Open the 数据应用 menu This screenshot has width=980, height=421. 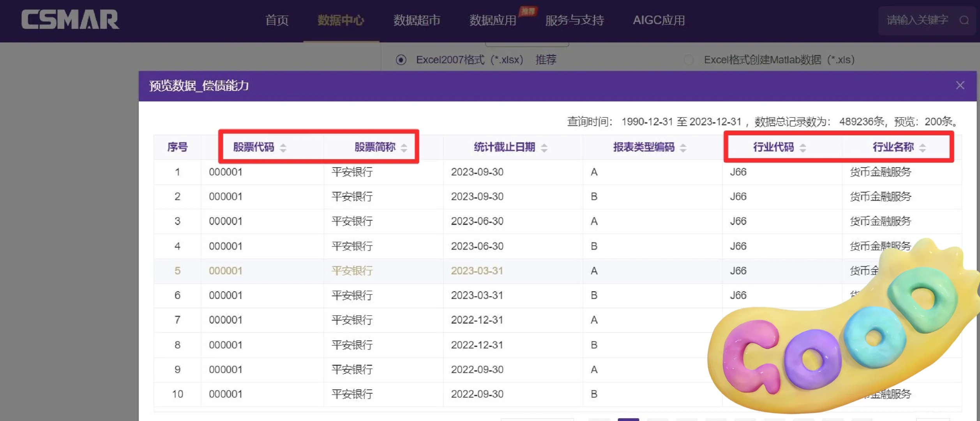pos(493,20)
